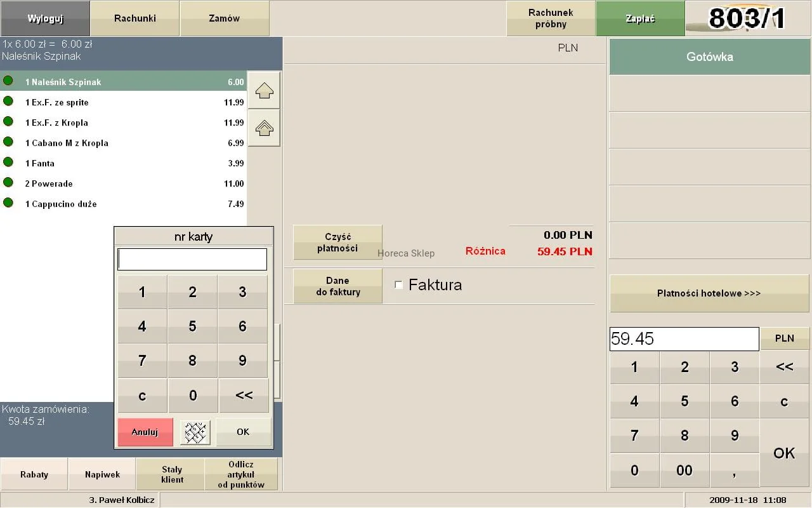812x508 pixels.
Task: Click green dot beside Fanta item
Action: (8, 163)
